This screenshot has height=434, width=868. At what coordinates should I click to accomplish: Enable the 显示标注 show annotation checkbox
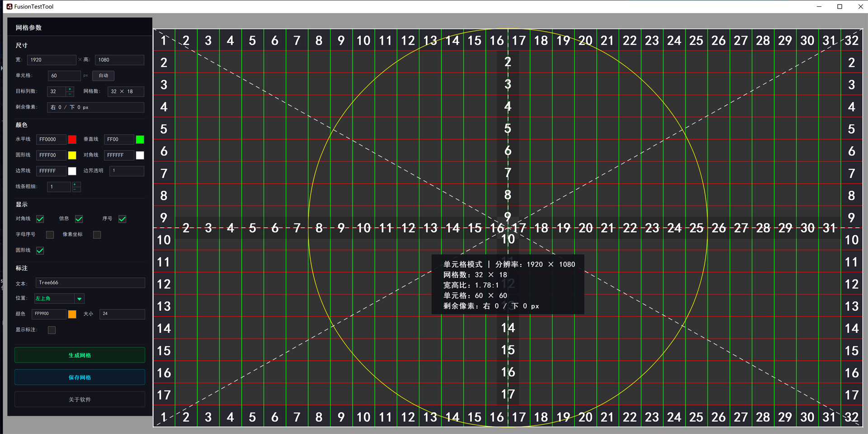tap(52, 330)
